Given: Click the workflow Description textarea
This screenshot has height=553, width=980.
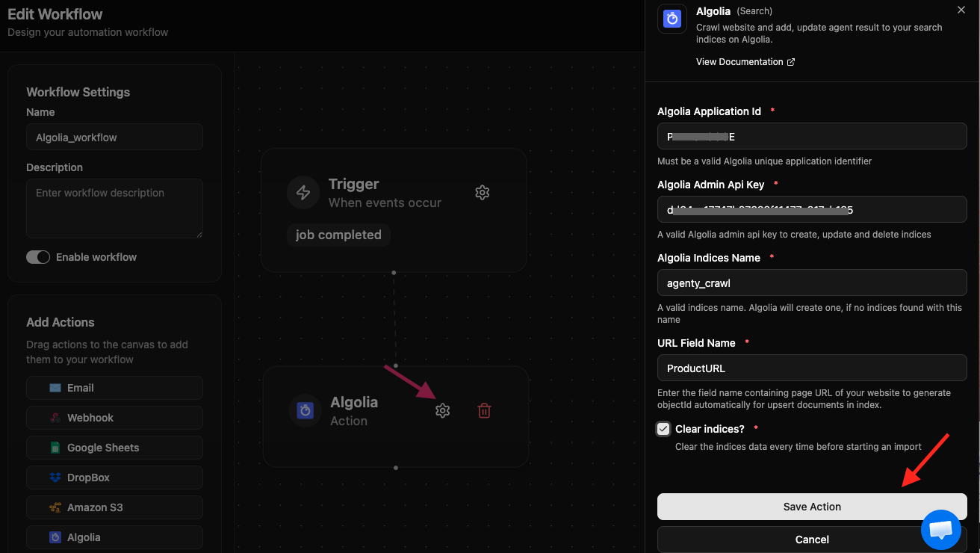Looking at the screenshot, I should tap(114, 208).
